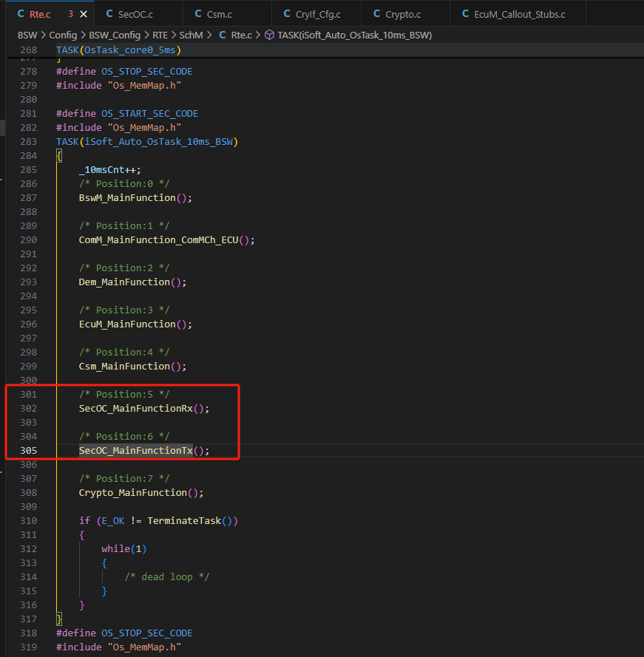Click the C file icon on Rte.c tab
The image size is (644, 657).
click(x=21, y=13)
